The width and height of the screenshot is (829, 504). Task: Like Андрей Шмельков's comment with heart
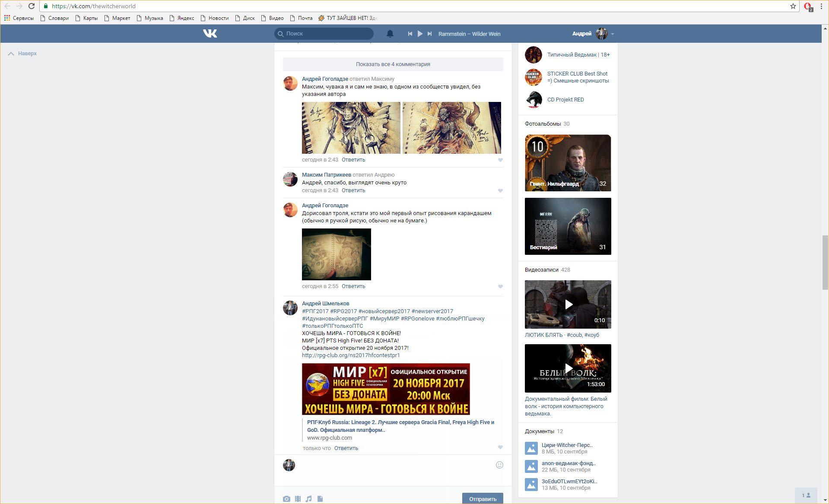[x=500, y=447]
